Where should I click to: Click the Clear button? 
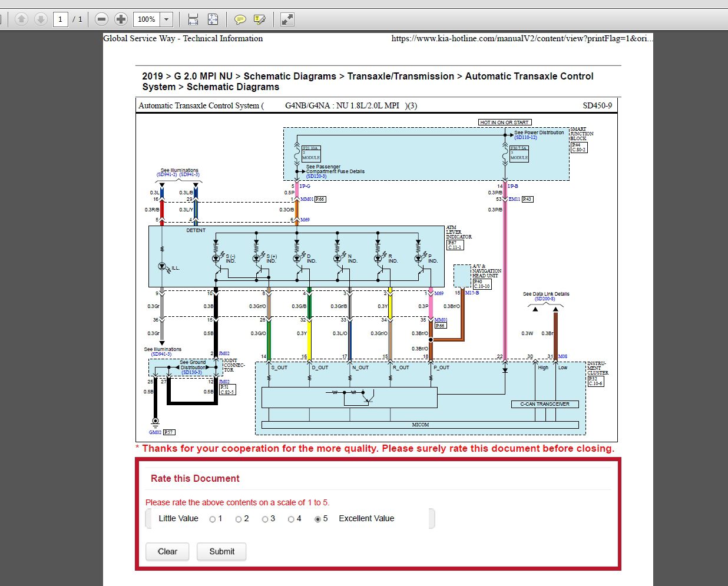pos(167,552)
